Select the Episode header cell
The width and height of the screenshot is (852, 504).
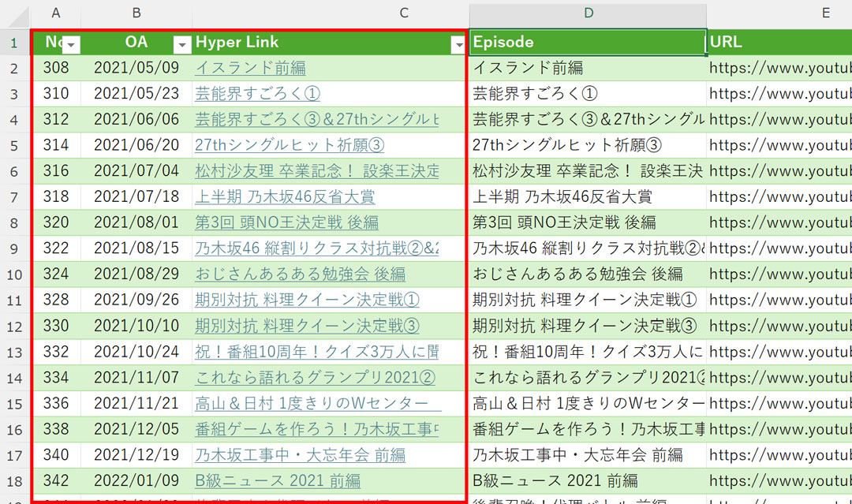pyautogui.click(x=588, y=43)
